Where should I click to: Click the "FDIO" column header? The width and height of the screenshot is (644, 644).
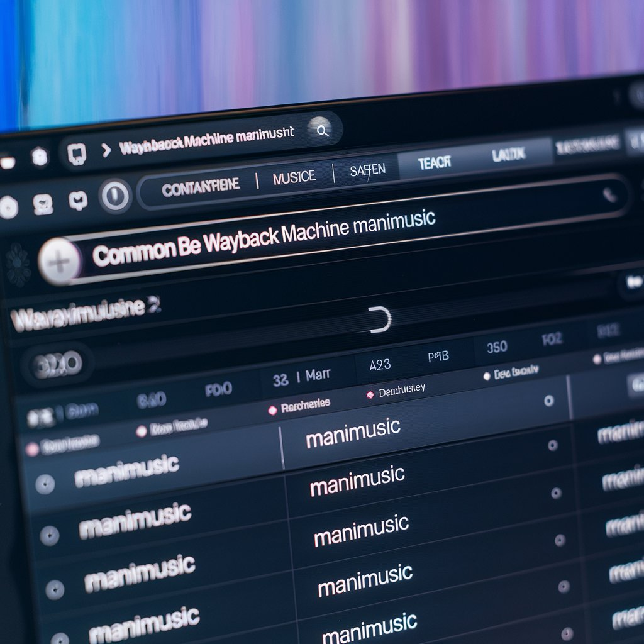[218, 389]
